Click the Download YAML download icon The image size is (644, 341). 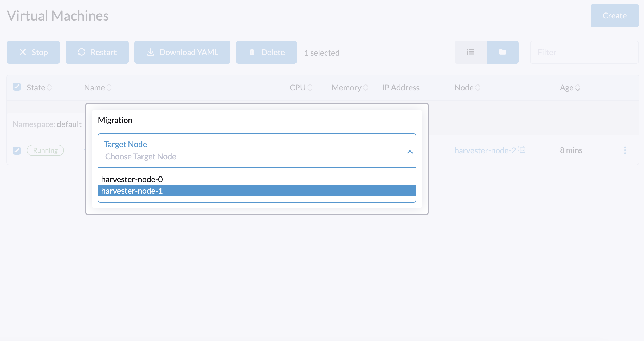[150, 52]
